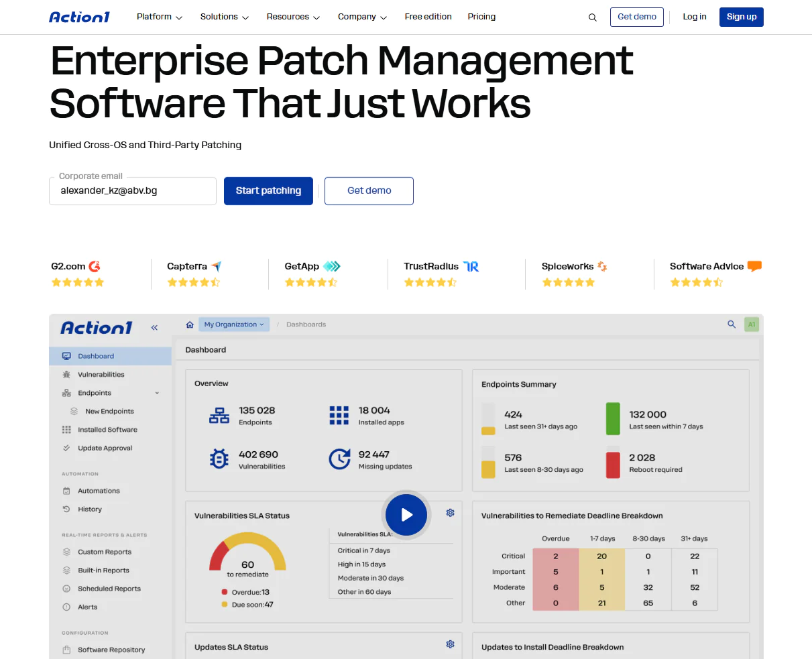Click the Get demo button in header
Viewport: 812px width, 659px height.
tap(637, 17)
